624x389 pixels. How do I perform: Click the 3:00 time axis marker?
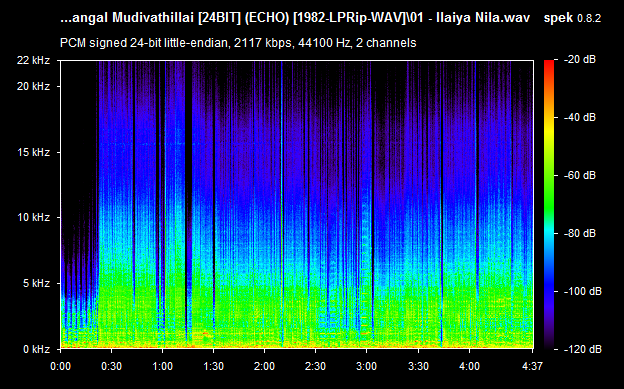367,366
